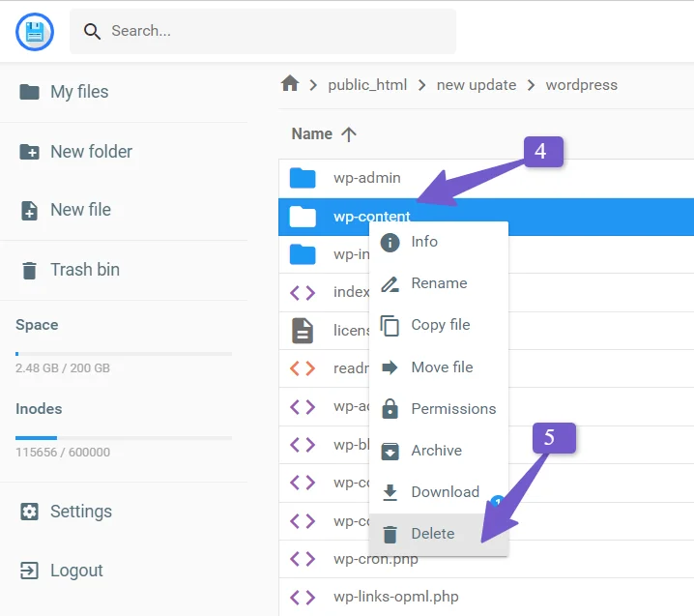The width and height of the screenshot is (694, 616).
Task: Click the floppy disk app logo
Action: tap(35, 32)
